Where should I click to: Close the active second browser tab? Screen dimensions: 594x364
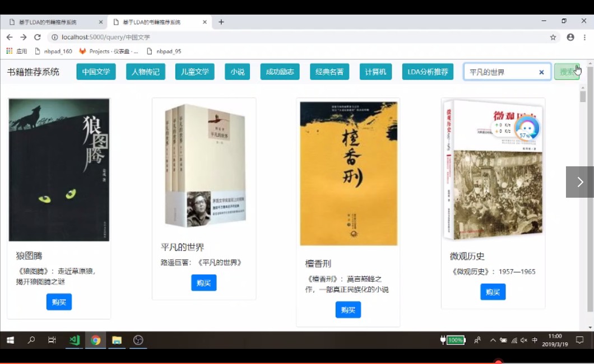205,22
